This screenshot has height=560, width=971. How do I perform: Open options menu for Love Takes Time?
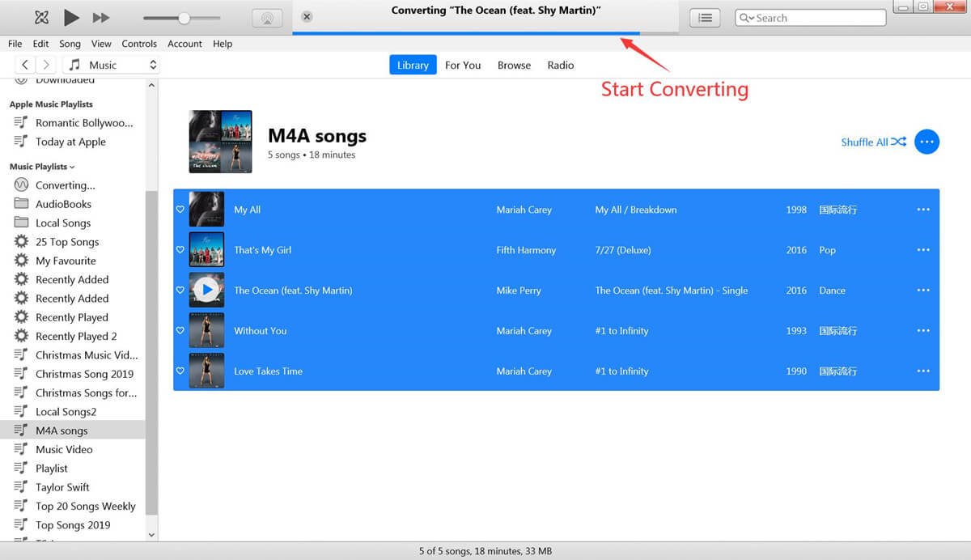[x=923, y=371]
